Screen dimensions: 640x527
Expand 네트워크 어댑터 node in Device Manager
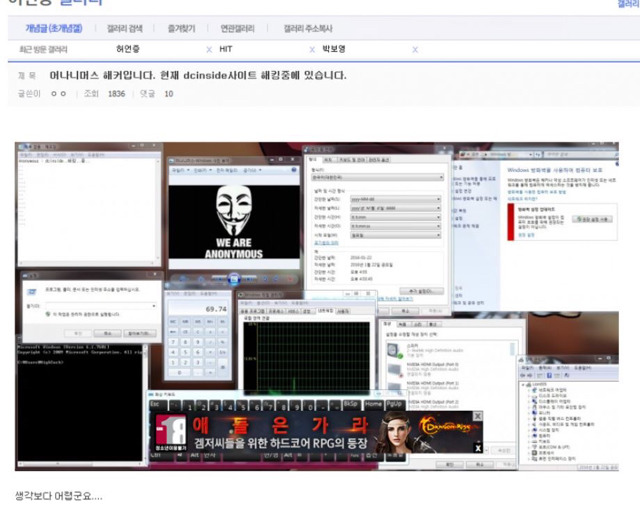529,390
